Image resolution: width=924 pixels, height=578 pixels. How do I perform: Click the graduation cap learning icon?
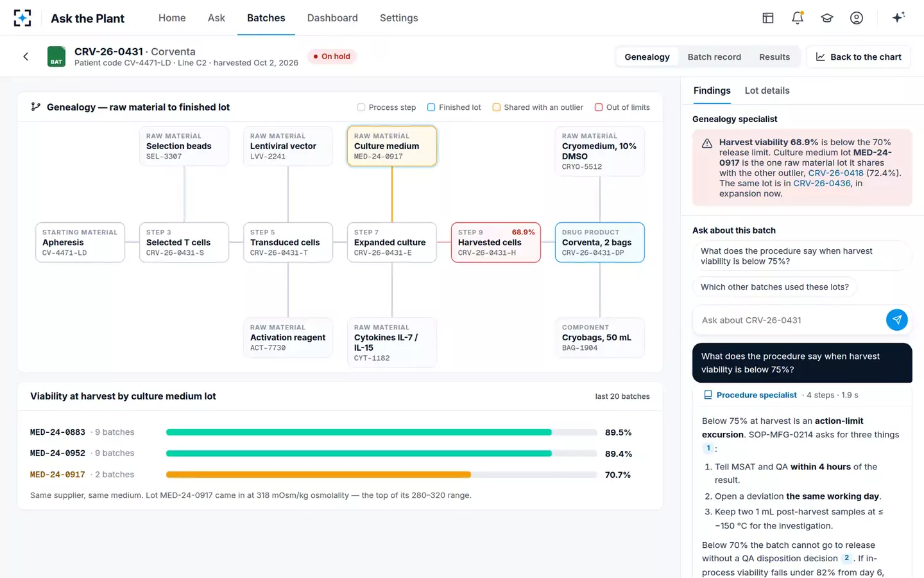(x=827, y=18)
